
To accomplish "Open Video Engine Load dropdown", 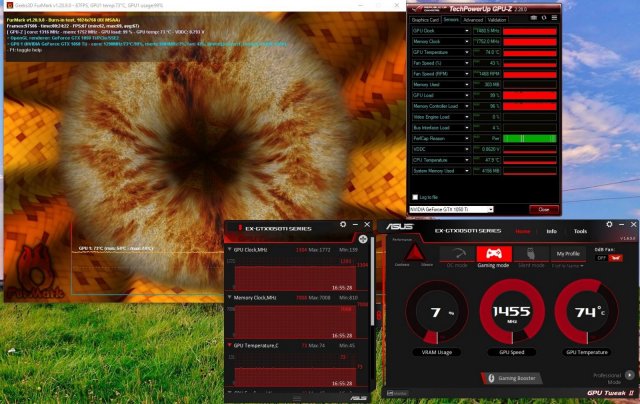I will 467,117.
